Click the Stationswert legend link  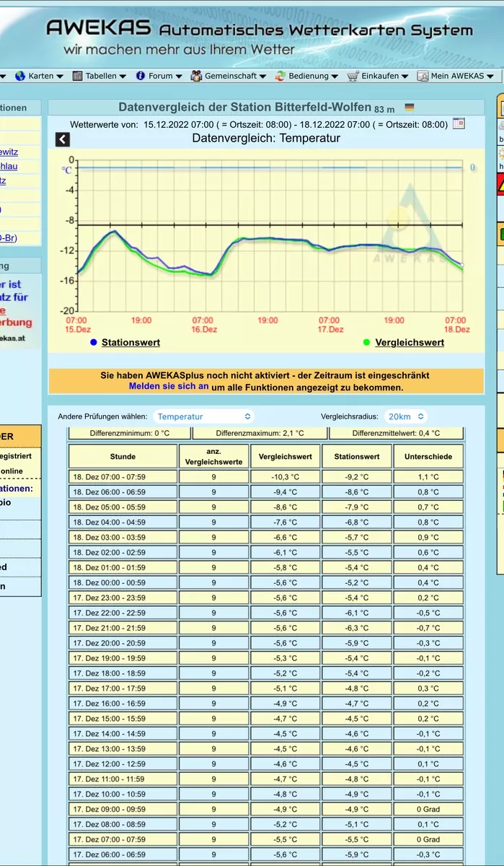pyautogui.click(x=131, y=342)
